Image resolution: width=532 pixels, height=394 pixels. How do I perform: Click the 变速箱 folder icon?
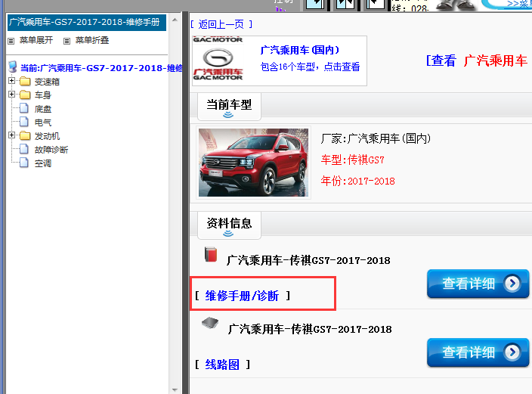(x=25, y=82)
